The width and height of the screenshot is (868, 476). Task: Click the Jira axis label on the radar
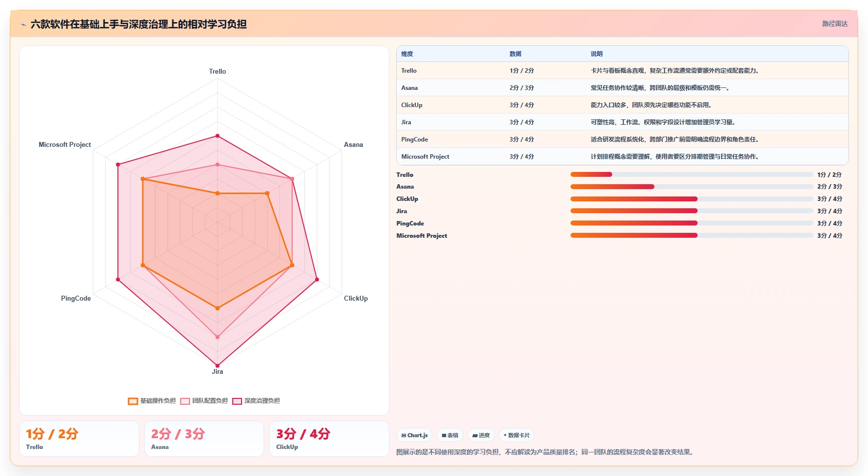pyautogui.click(x=217, y=371)
